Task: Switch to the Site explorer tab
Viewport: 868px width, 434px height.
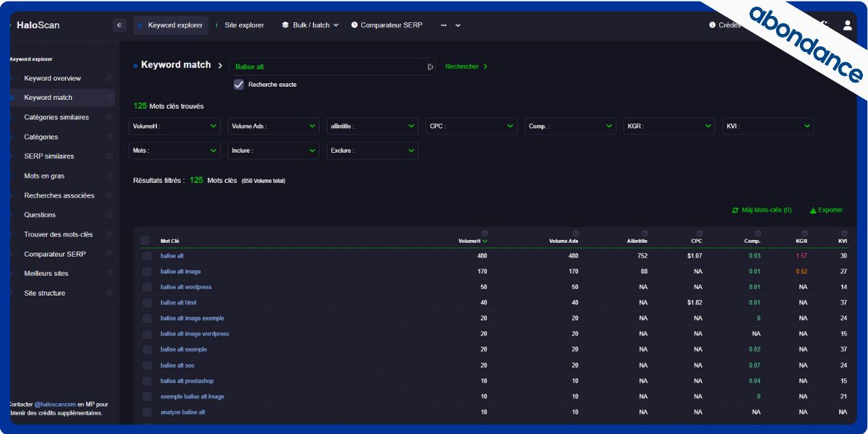Action: pyautogui.click(x=244, y=25)
